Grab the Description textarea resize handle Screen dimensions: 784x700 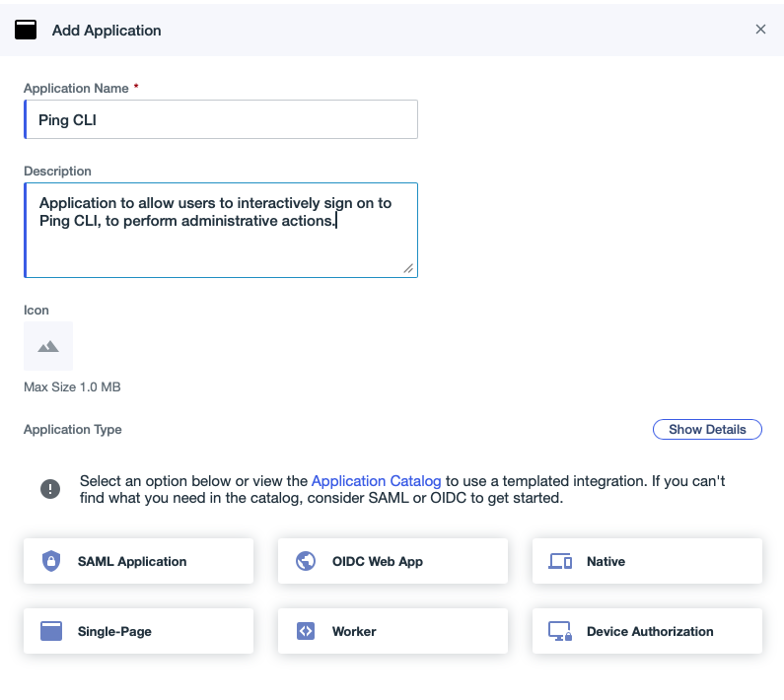point(408,268)
